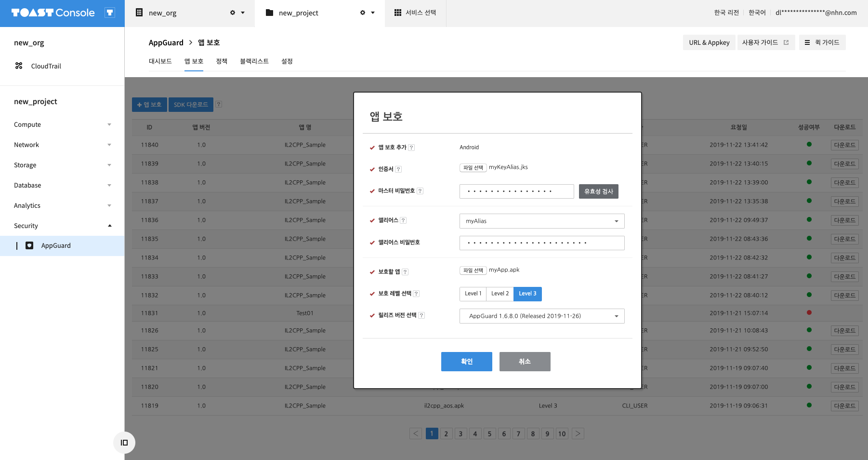Open help icon beside 마스터 비밀번호
Screen dimensions: 868x460
(x=420, y=191)
